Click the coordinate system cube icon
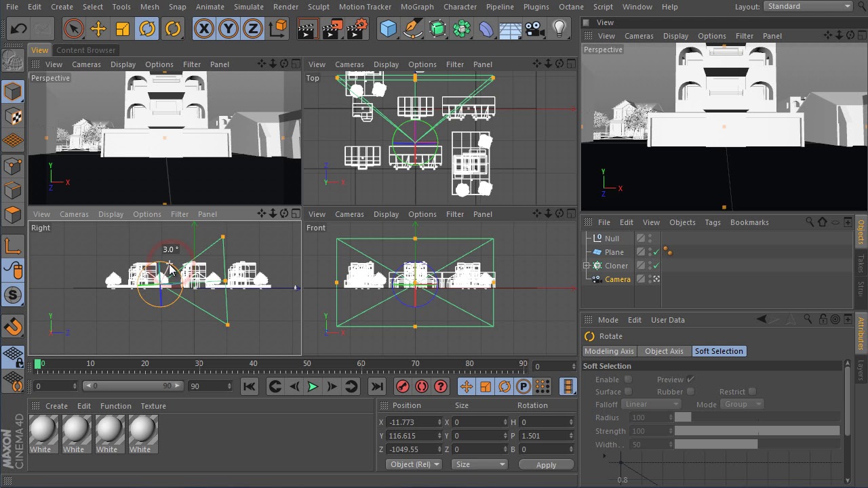This screenshot has height=488, width=868. [278, 28]
